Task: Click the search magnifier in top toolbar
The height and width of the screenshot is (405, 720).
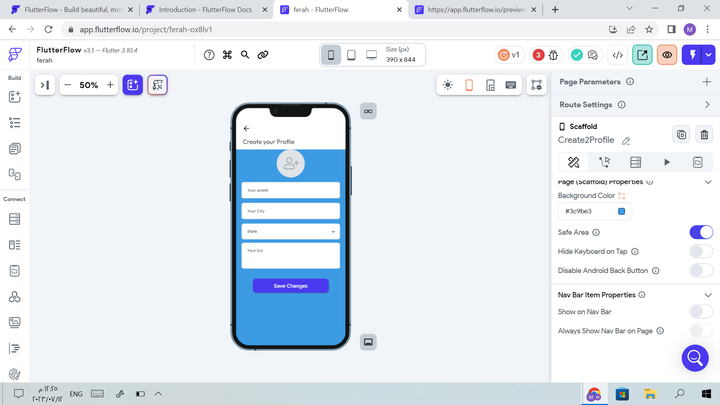Action: point(245,55)
